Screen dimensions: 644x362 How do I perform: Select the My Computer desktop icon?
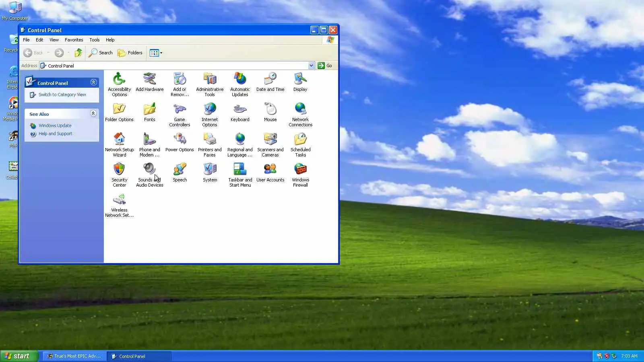(15, 11)
